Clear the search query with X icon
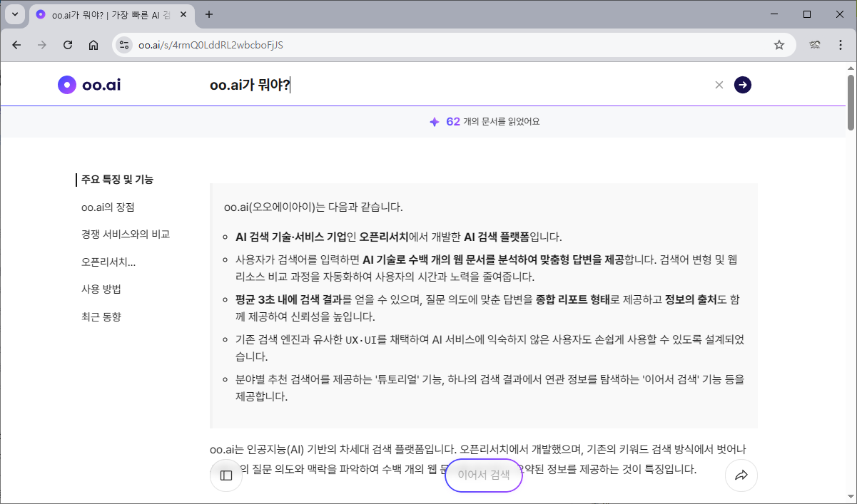857x504 pixels. tap(719, 85)
